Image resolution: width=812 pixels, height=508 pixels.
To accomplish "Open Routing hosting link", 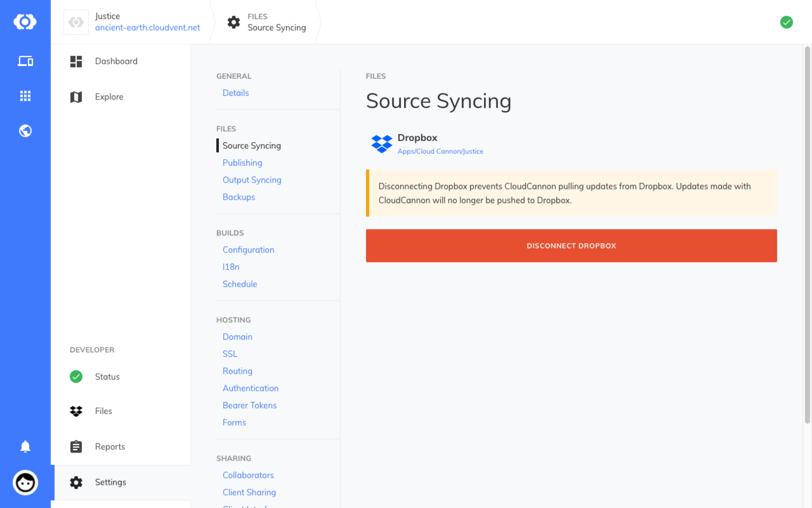I will point(237,371).
